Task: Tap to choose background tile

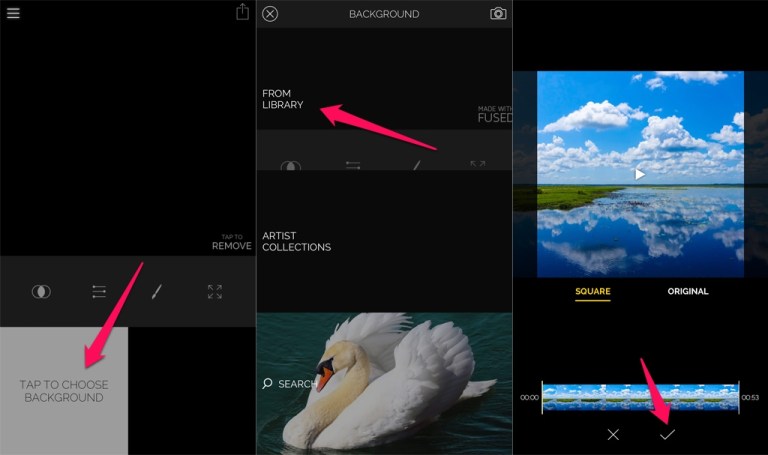Action: 64,391
